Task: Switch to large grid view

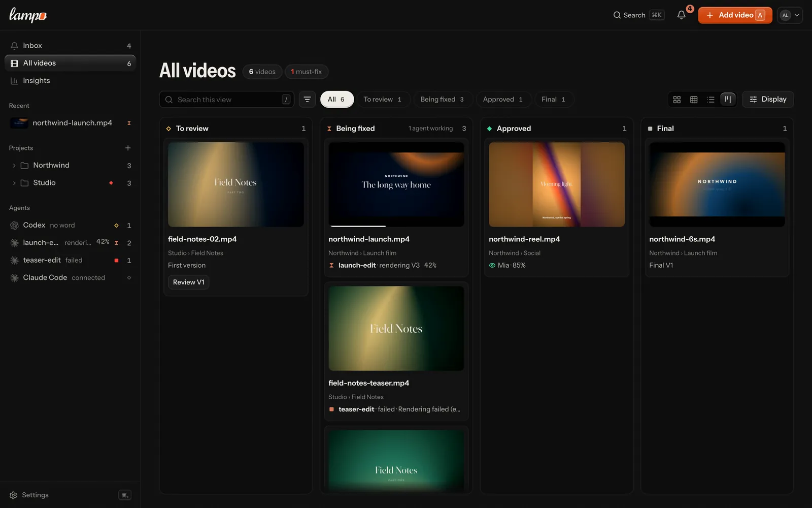Action: click(x=676, y=100)
